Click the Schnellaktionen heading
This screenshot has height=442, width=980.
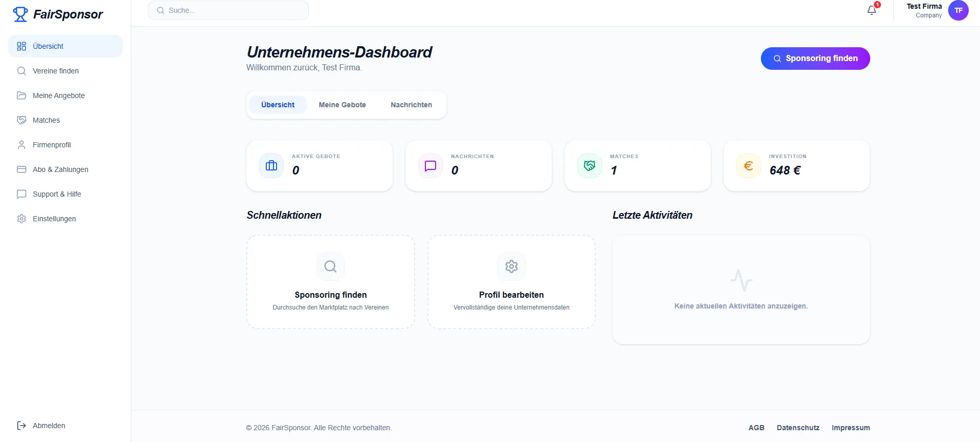pyautogui.click(x=284, y=215)
